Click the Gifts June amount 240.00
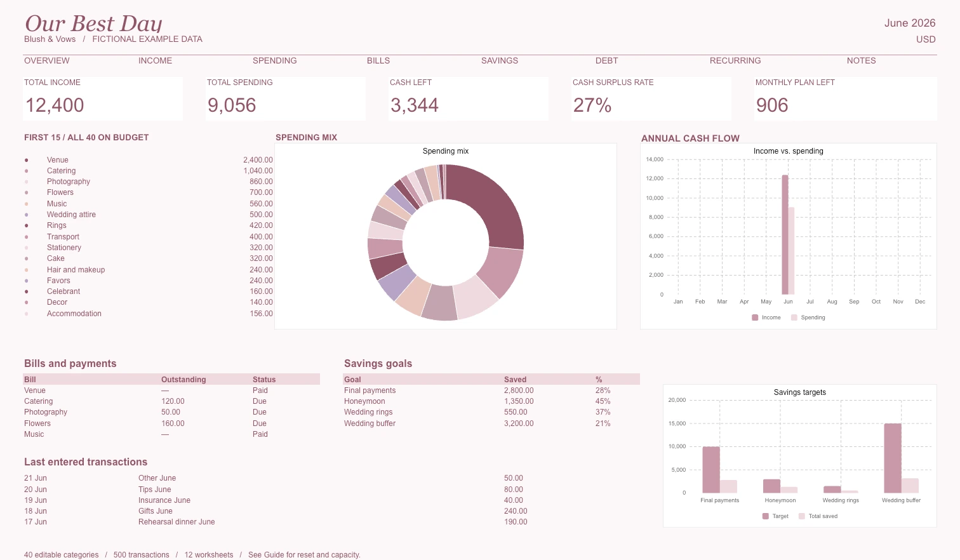The image size is (960, 560). click(516, 511)
